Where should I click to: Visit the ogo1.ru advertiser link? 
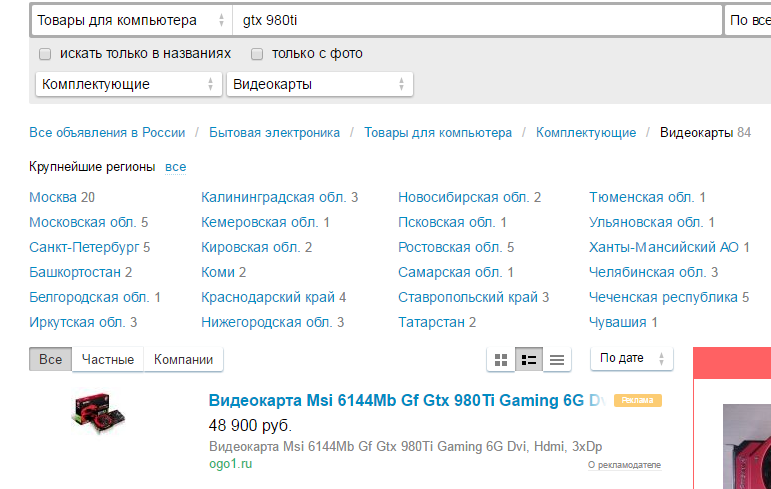click(231, 464)
